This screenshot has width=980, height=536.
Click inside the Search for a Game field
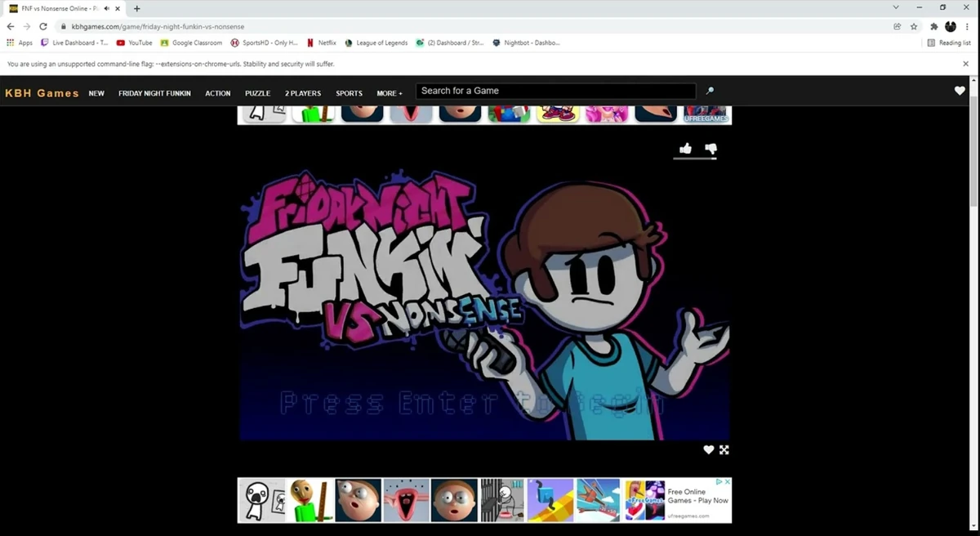555,91
